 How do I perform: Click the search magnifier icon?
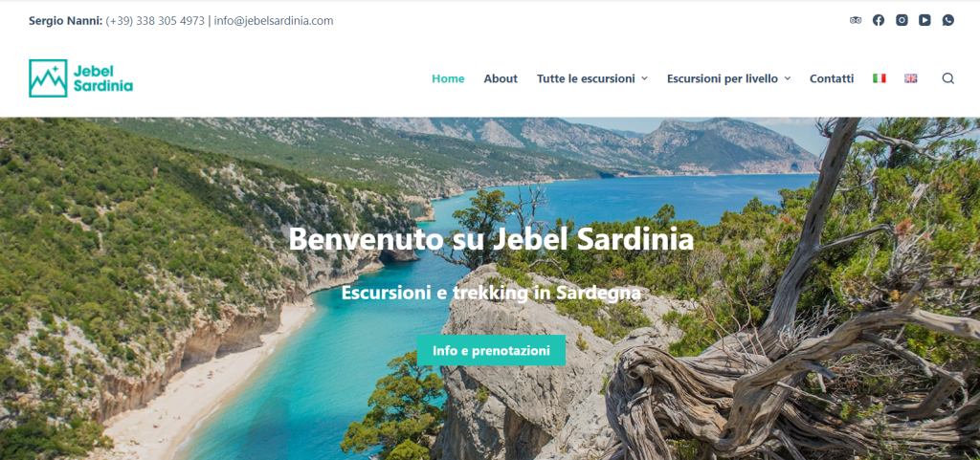pyautogui.click(x=948, y=78)
